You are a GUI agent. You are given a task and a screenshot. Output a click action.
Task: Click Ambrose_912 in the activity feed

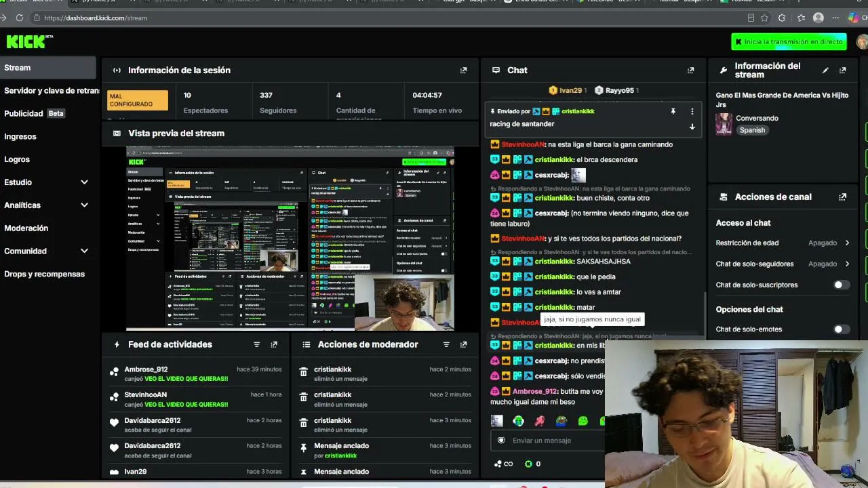[x=146, y=369]
